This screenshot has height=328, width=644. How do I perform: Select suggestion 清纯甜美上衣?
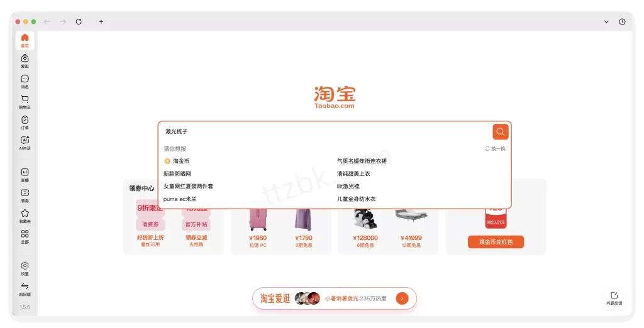coord(353,173)
